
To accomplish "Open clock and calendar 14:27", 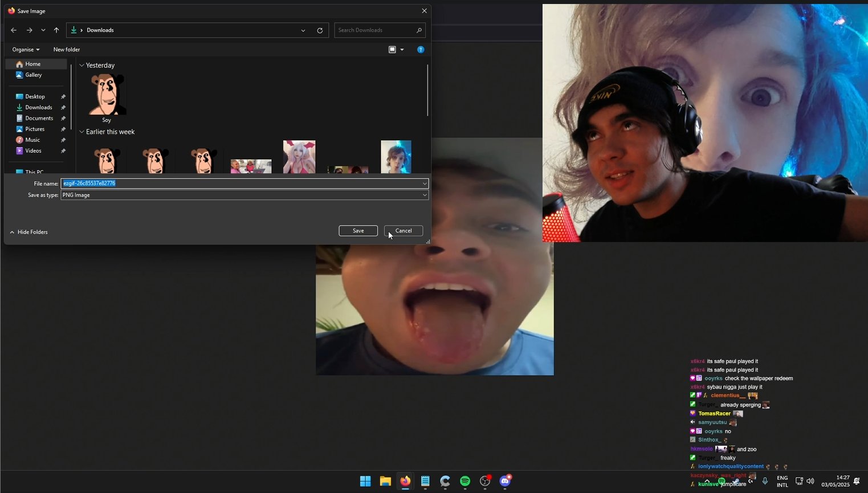I will point(836,481).
